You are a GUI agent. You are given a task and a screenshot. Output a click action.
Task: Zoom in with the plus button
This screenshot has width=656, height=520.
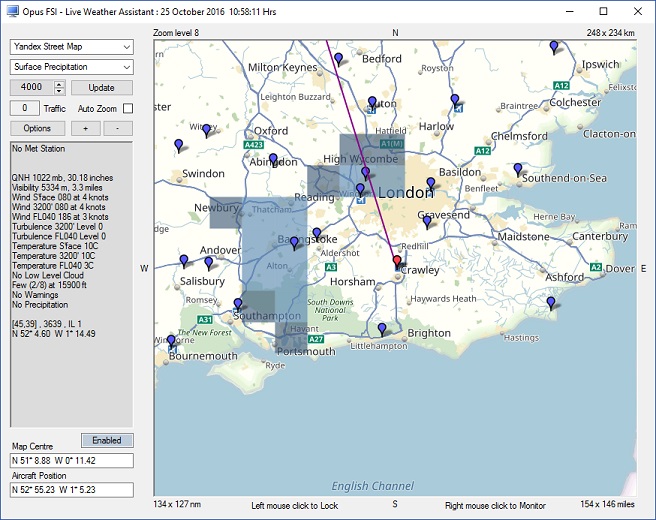(86, 128)
